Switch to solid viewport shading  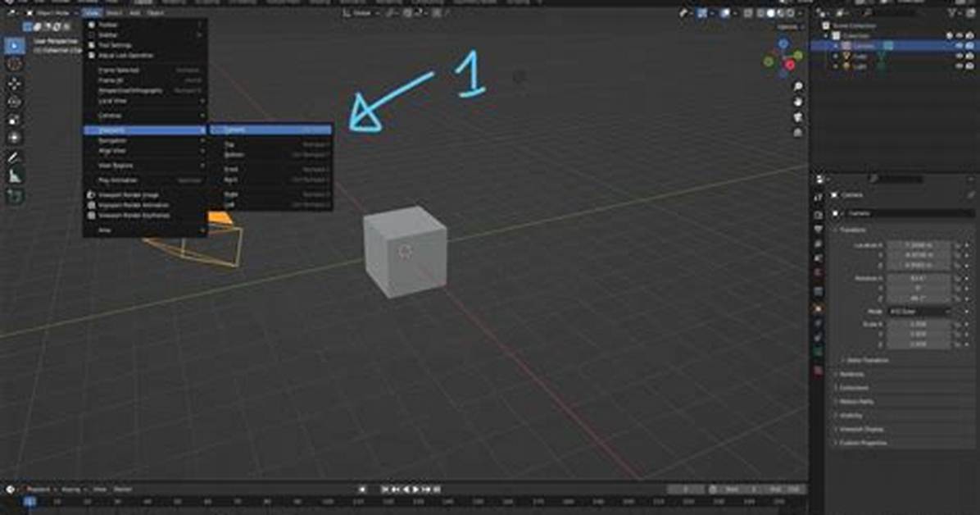tap(770, 13)
